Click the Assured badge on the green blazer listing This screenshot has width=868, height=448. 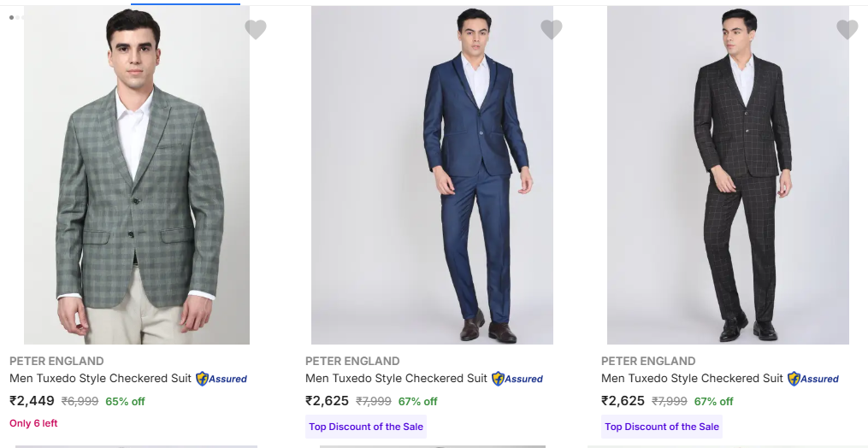coord(221,379)
